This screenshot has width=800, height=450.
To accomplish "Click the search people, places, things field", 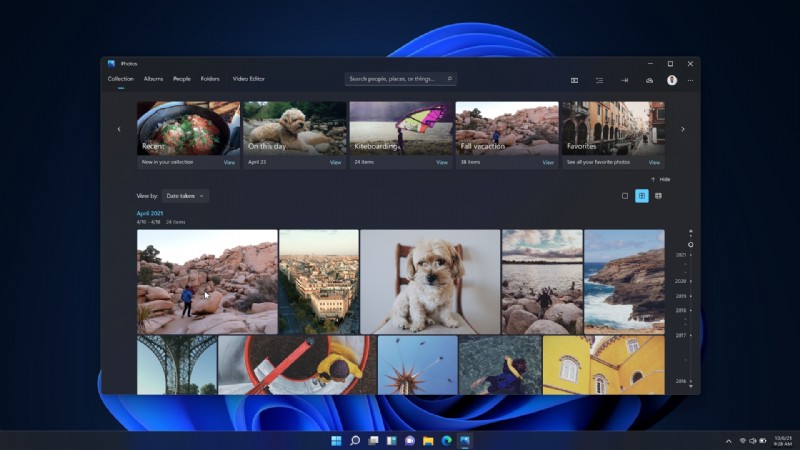I will (401, 79).
